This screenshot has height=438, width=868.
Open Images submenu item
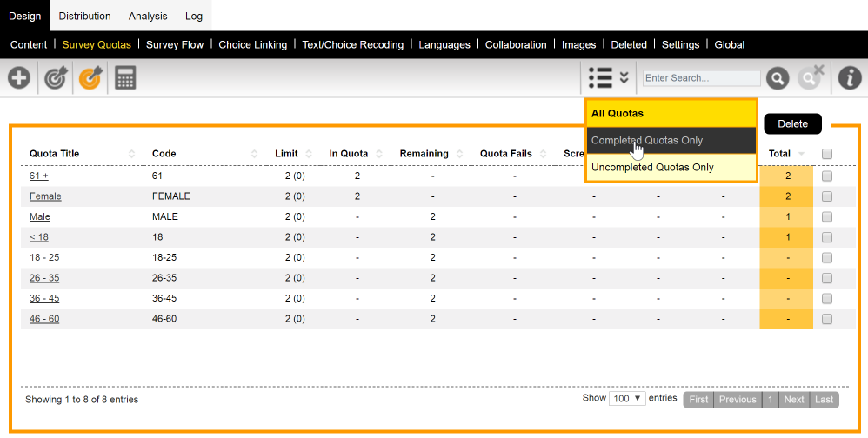[x=579, y=45]
